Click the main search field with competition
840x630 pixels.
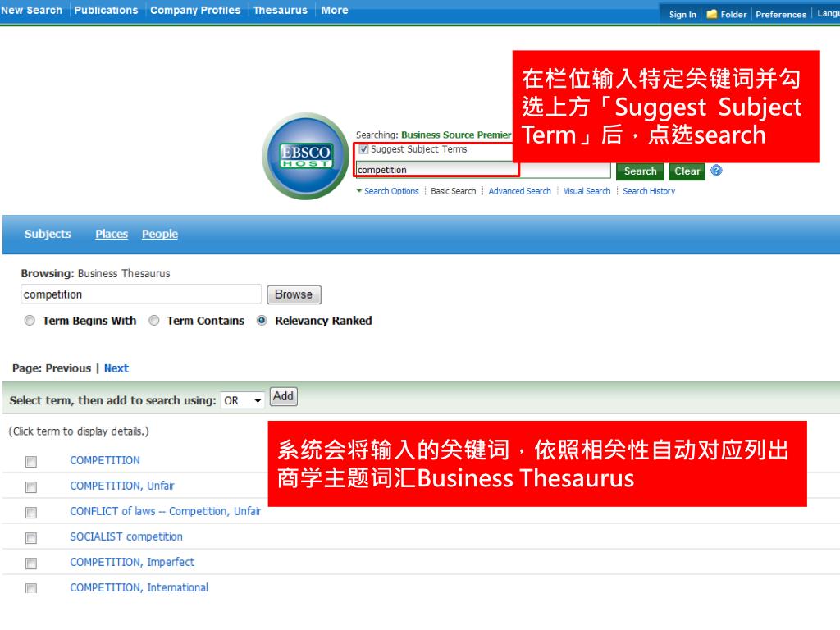(x=483, y=170)
